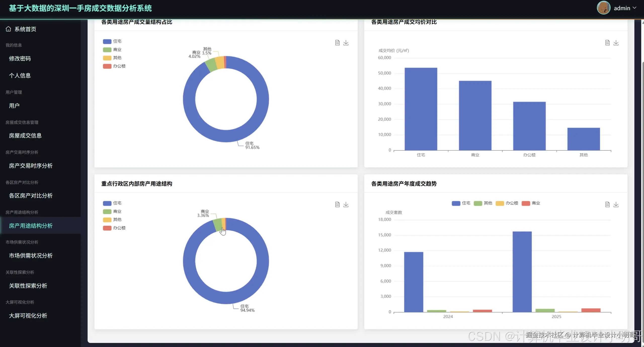The image size is (644, 347).
Task: Open data view in district usage chart
Action: pos(337,205)
